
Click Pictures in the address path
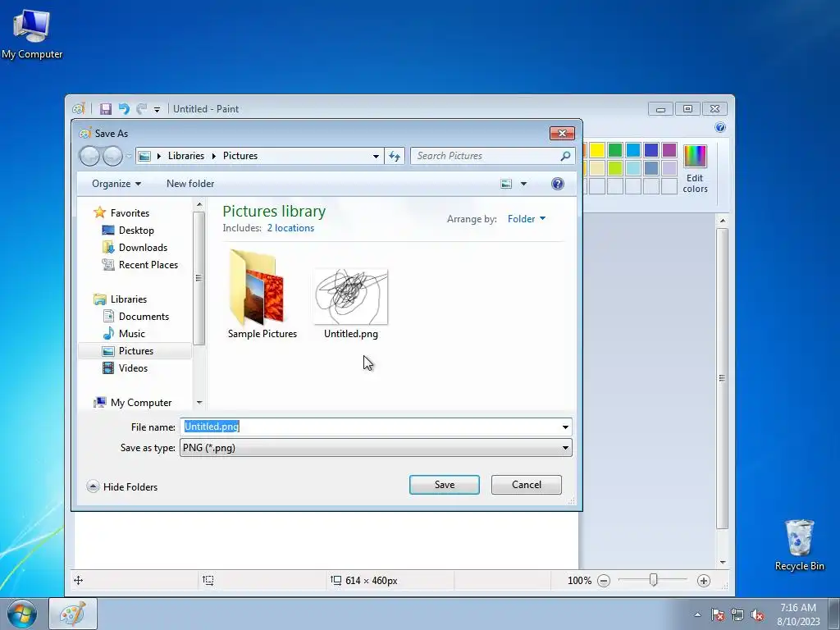(240, 156)
